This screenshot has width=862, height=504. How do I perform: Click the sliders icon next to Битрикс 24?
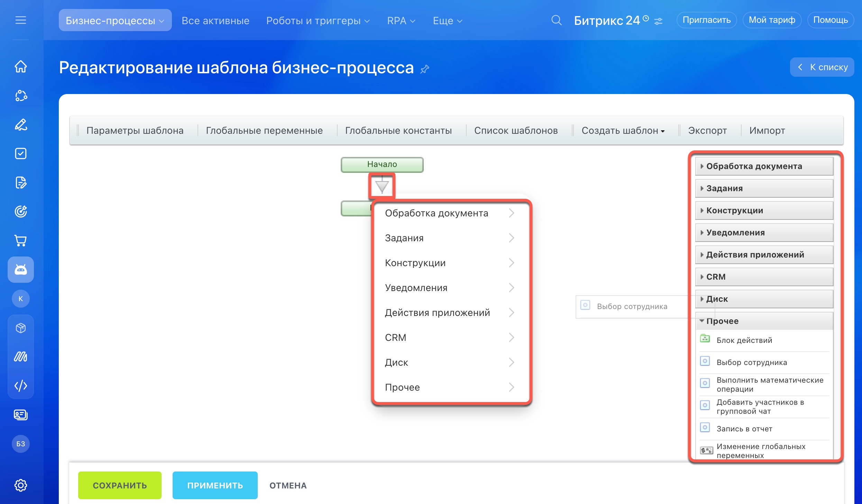coord(659,21)
